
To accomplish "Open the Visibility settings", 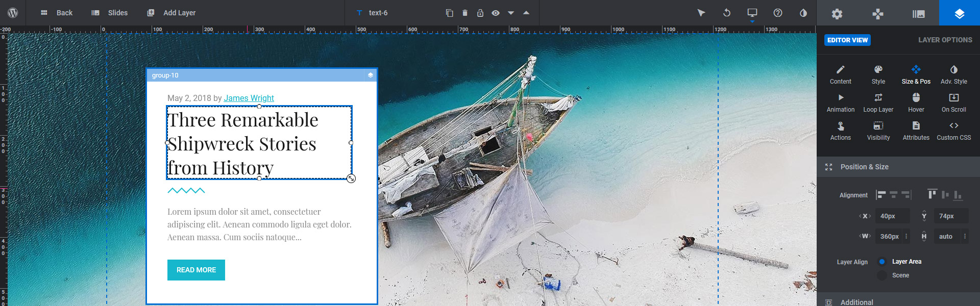I will coord(878,131).
